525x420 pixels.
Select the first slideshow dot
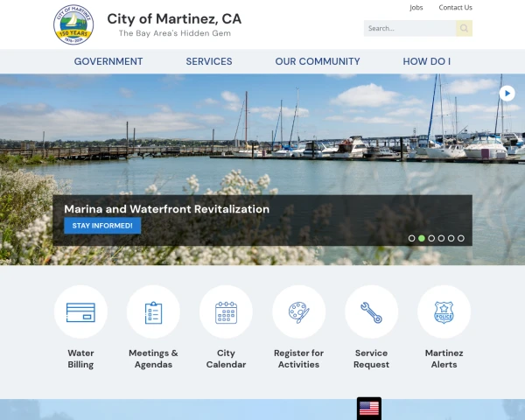pos(412,238)
